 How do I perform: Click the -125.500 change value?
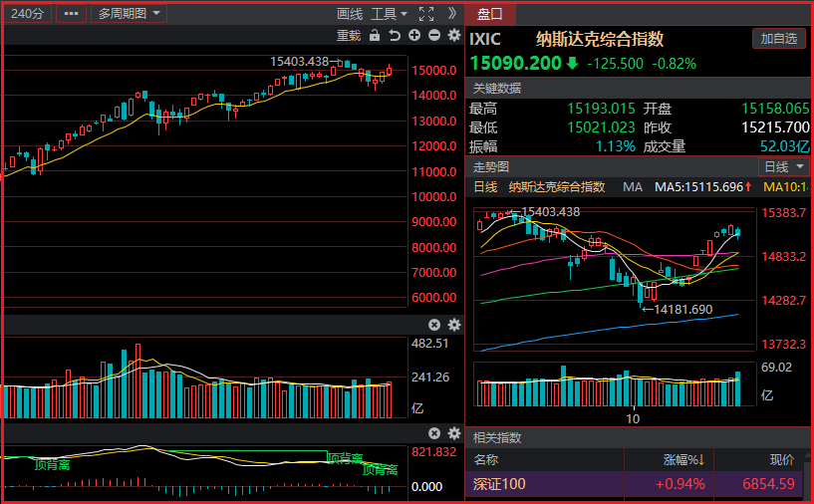click(615, 64)
